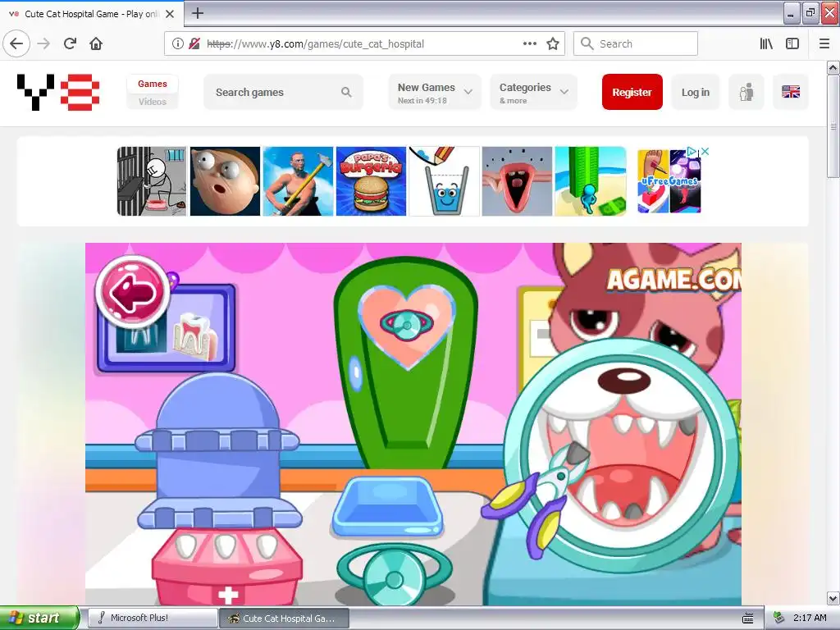Pick the teal mirror tool on table
Viewport: 840px width, 630px height.
(395, 573)
